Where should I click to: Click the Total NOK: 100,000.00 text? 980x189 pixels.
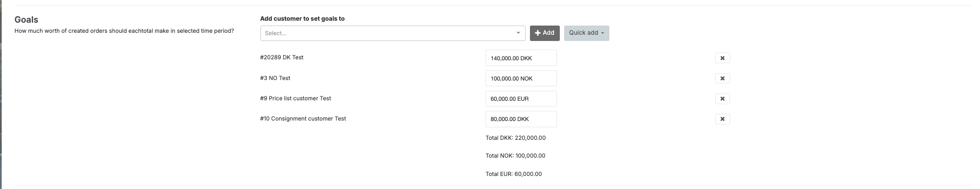click(516, 156)
